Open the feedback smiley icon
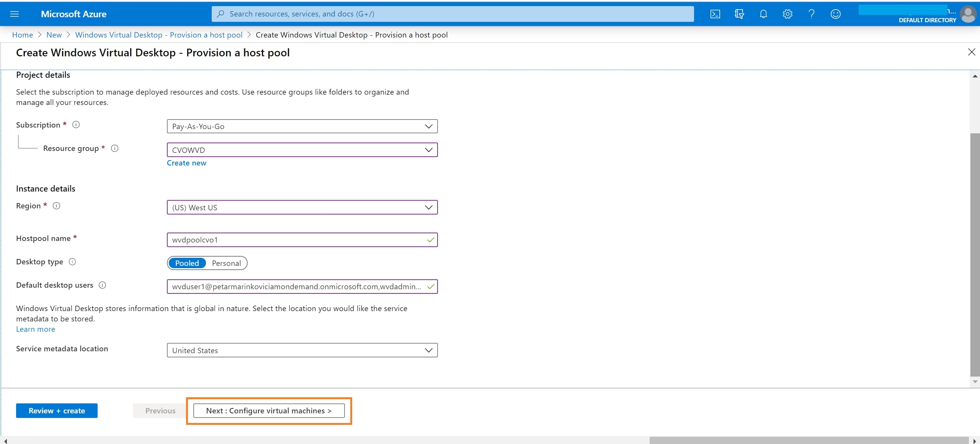Viewport: 980px width, 444px height. tap(835, 14)
